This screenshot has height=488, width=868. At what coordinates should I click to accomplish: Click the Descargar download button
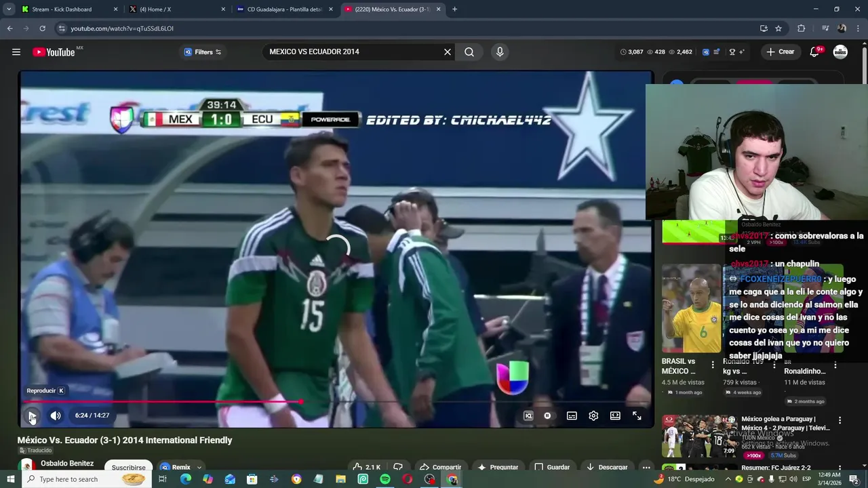pos(607,467)
